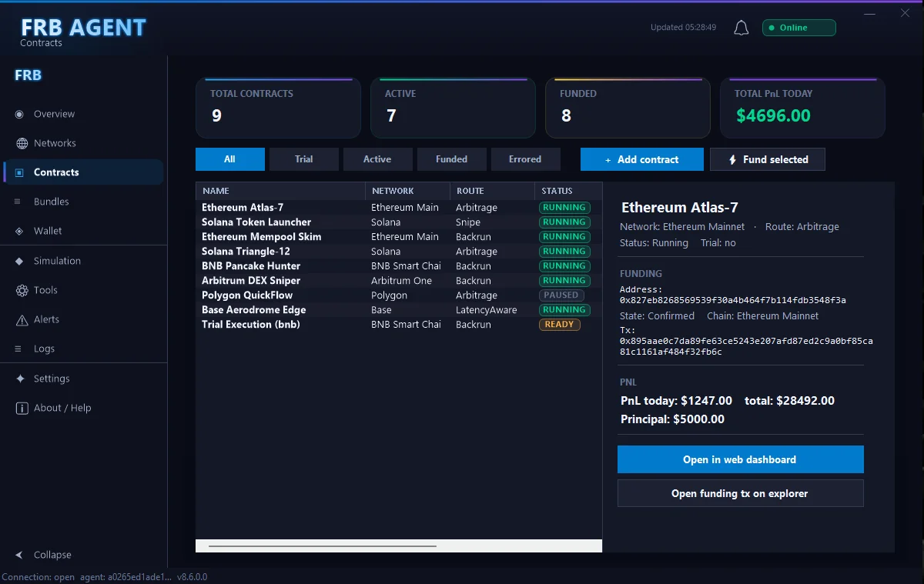Open the Logs page
Screen dimensions: 924x584
point(84,349)
